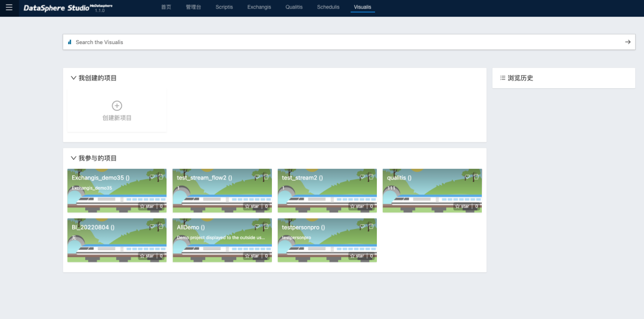Click trash icon on qualitis project card

click(475, 176)
